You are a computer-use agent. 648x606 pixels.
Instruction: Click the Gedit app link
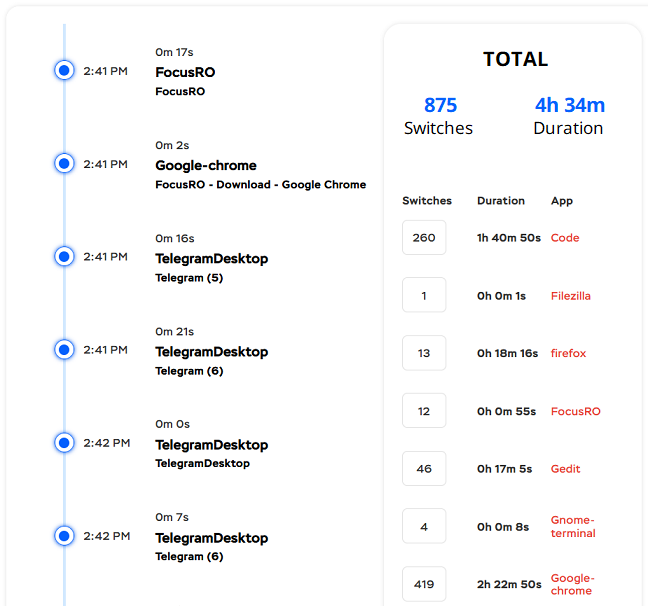point(565,469)
